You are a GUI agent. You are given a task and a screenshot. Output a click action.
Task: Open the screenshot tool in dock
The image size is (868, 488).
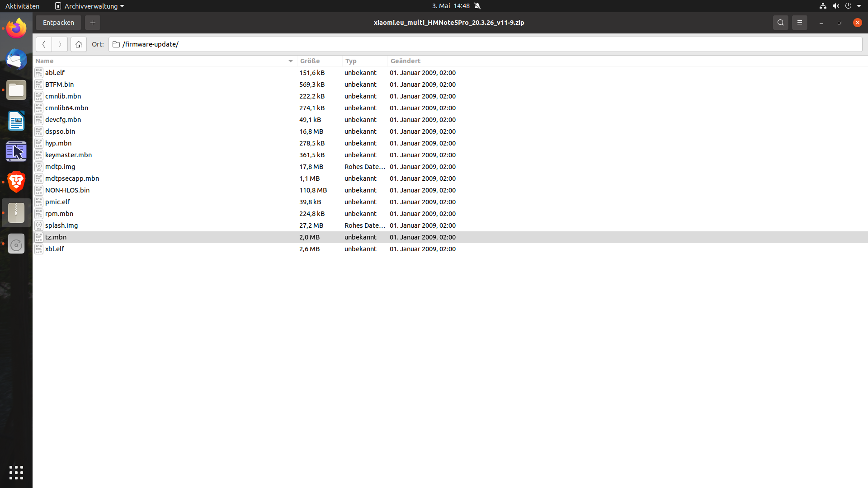tap(16, 151)
